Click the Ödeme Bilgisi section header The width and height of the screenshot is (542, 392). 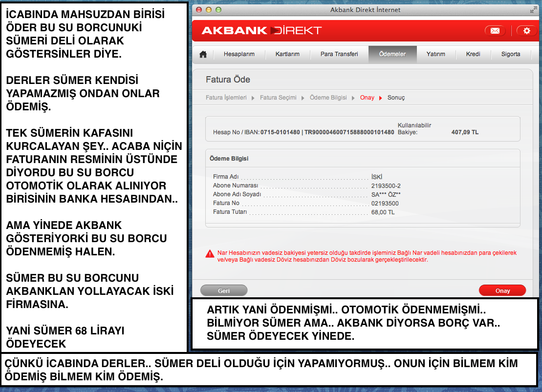[x=229, y=159]
